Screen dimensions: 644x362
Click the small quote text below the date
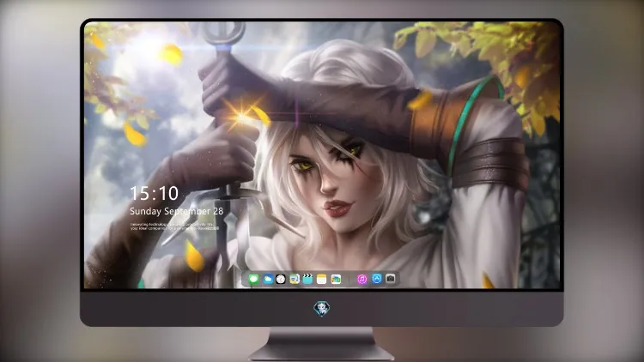point(174,226)
